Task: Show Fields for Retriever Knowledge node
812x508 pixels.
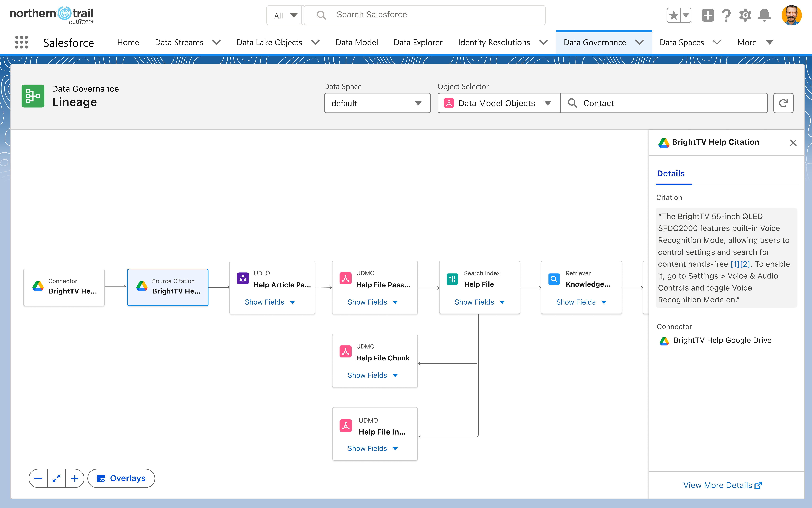Action: point(581,302)
